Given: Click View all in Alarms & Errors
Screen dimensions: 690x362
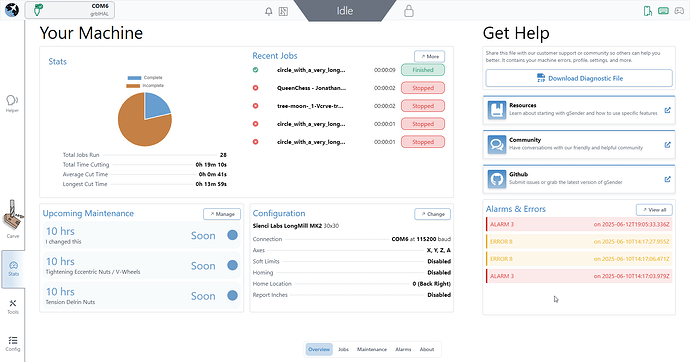Looking at the screenshot, I should click(654, 210).
